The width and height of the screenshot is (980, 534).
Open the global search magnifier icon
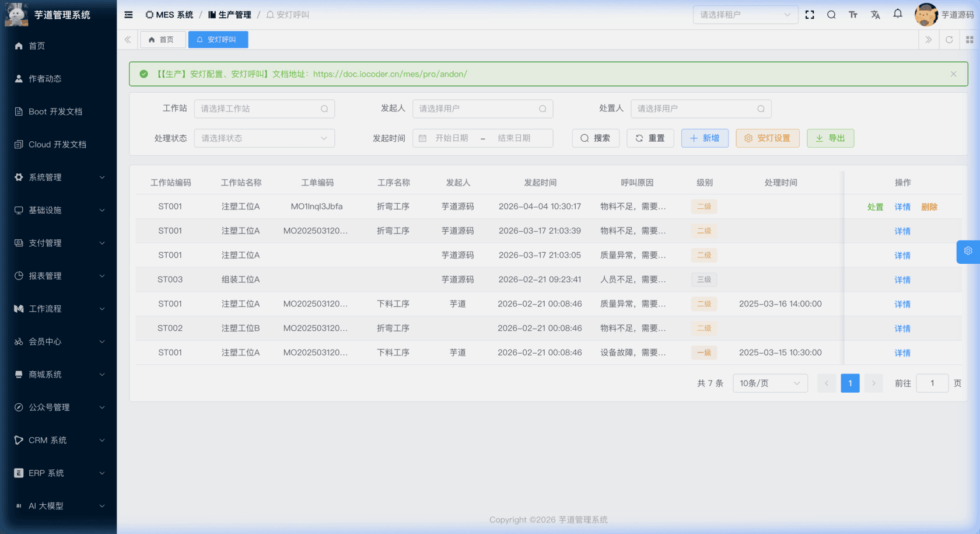point(831,15)
